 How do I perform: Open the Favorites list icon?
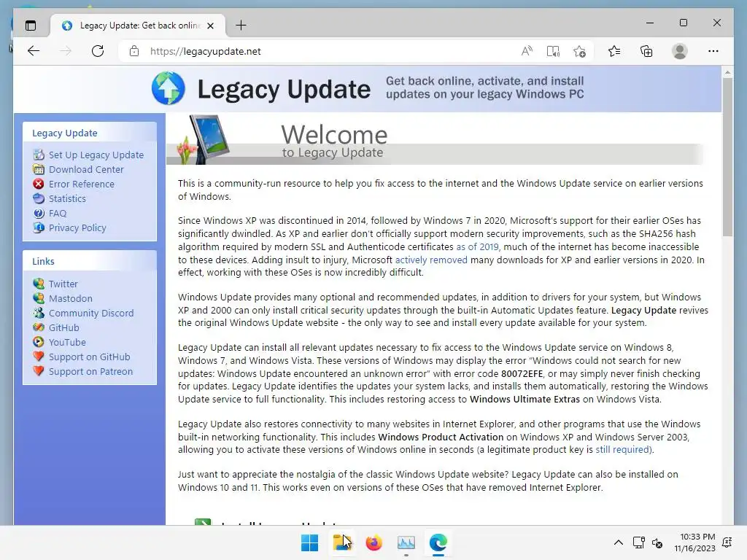(614, 51)
